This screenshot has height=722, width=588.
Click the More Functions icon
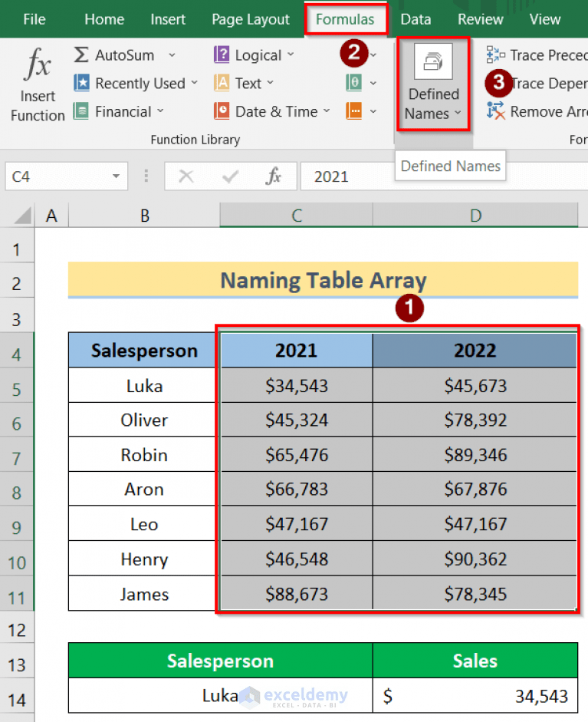354,111
